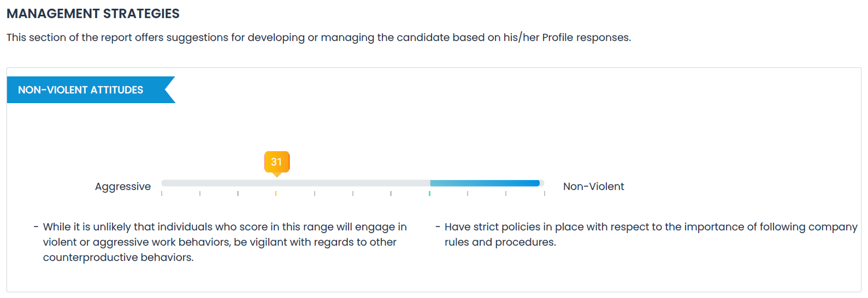Click the Non-Violent label right of the scale
The height and width of the screenshot is (298, 868).
click(593, 187)
